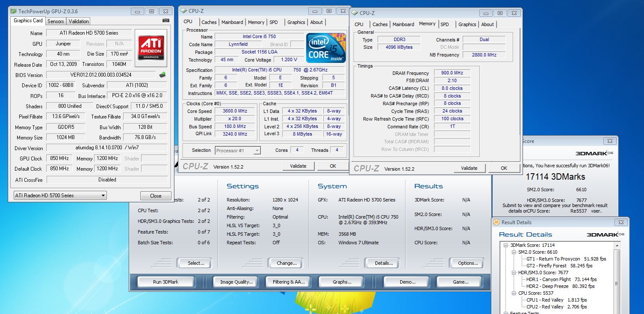Click the GPU-Z Name field
Screen dimensions: 644x314
(89, 33)
